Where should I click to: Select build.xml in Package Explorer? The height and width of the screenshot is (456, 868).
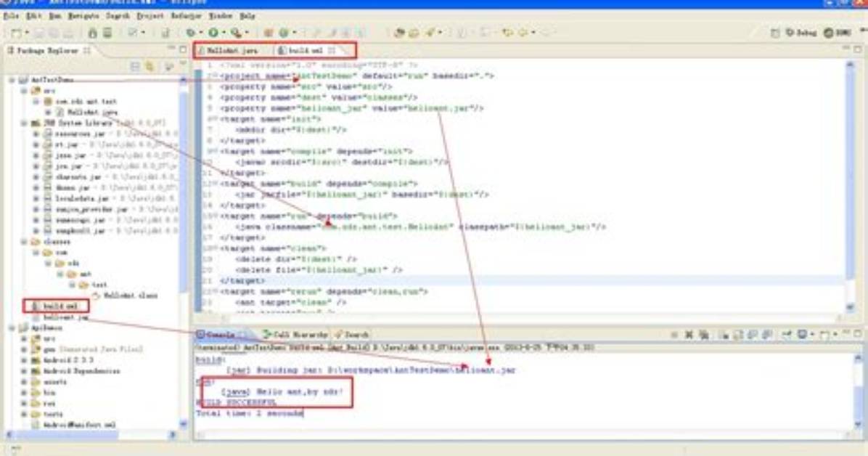[x=55, y=306]
